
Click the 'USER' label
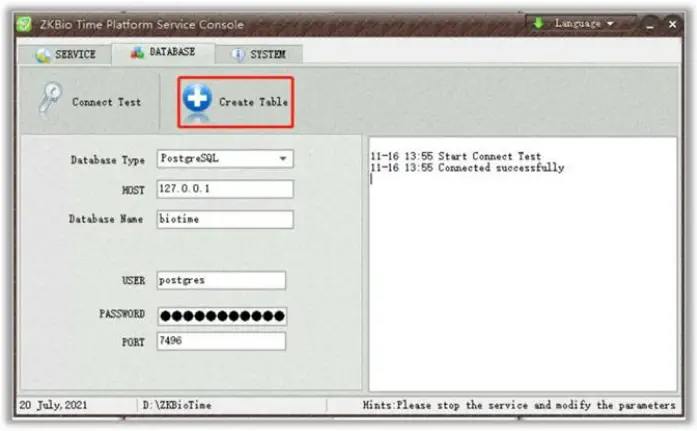(x=134, y=281)
